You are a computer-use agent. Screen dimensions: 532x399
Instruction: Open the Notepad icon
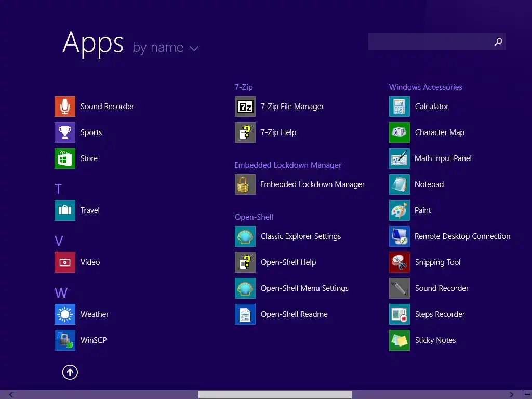[400, 184]
